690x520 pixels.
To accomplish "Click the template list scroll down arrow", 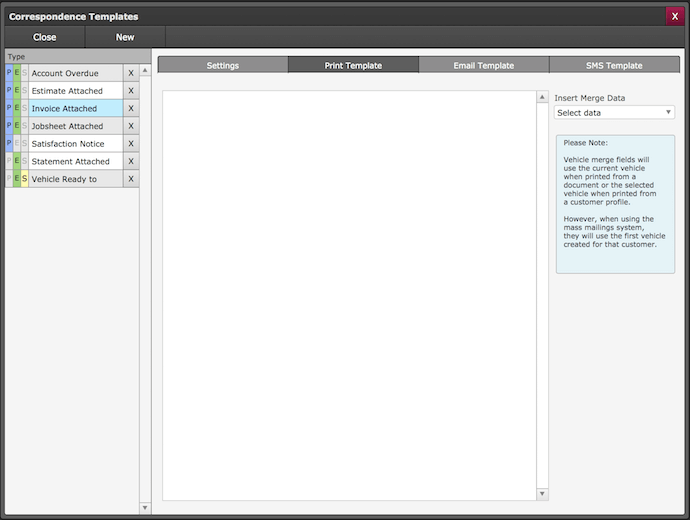I will pos(145,507).
